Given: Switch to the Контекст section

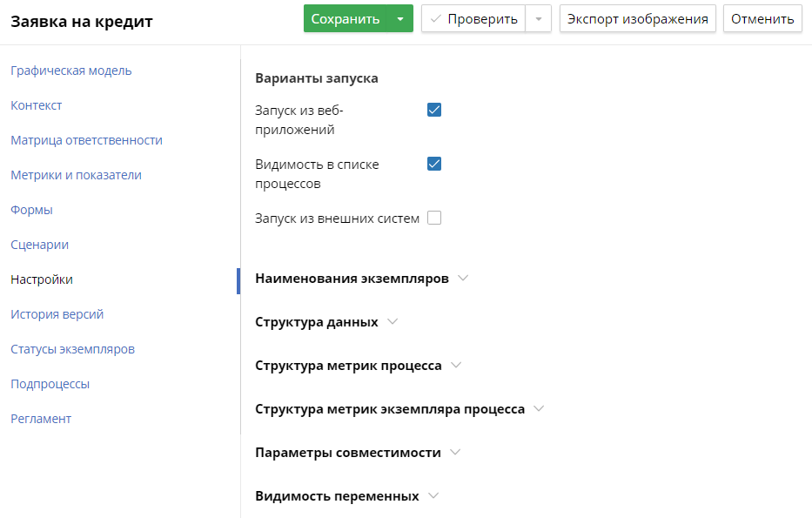Looking at the screenshot, I should tap(37, 105).
